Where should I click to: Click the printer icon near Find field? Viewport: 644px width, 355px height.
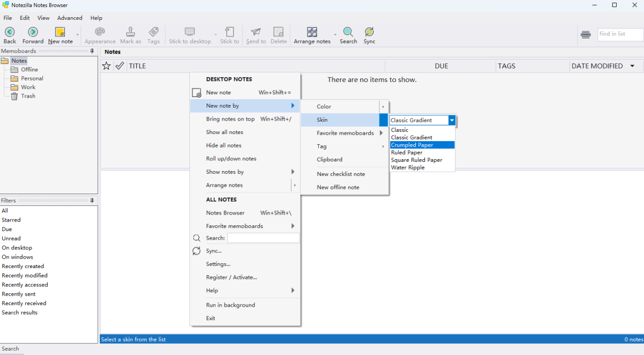point(586,35)
